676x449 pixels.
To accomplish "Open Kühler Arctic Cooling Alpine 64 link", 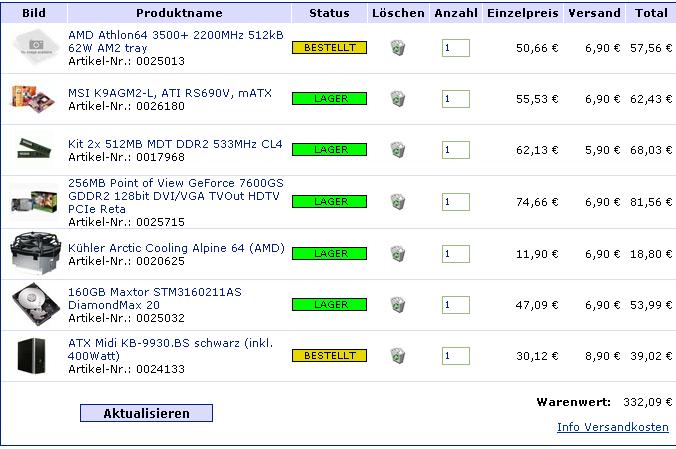I will tap(176, 248).
